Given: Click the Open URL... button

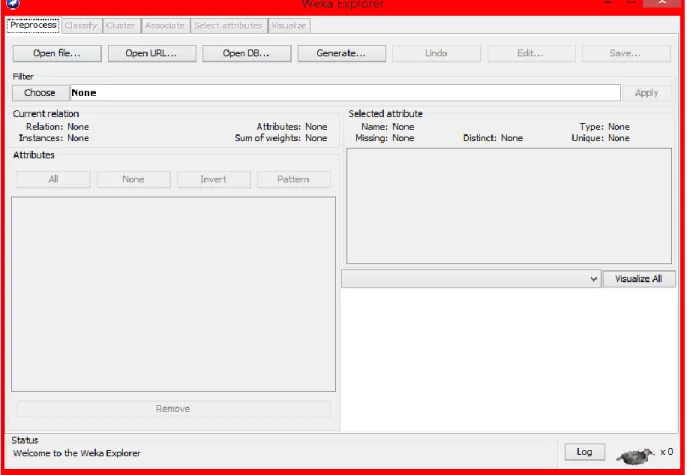Looking at the screenshot, I should [152, 53].
